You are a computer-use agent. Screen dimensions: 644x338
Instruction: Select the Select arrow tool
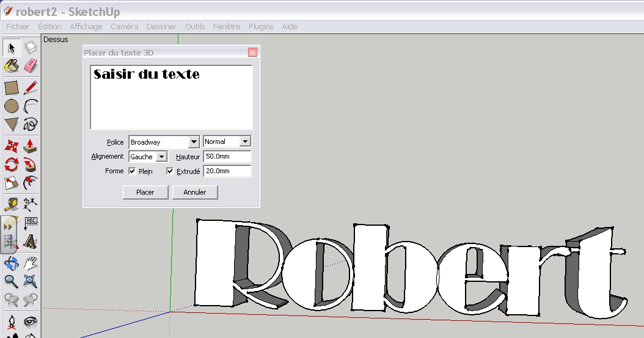[12, 48]
